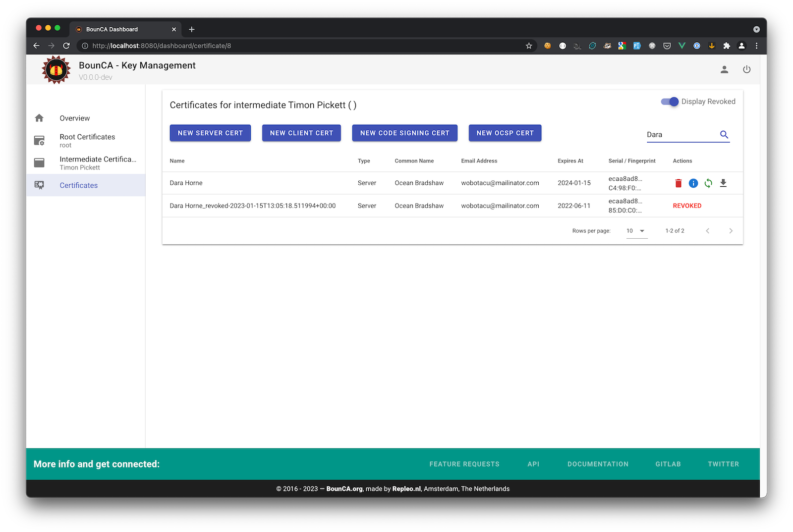Click the browser address bar
Screen dimensions: 793x532
[307, 46]
